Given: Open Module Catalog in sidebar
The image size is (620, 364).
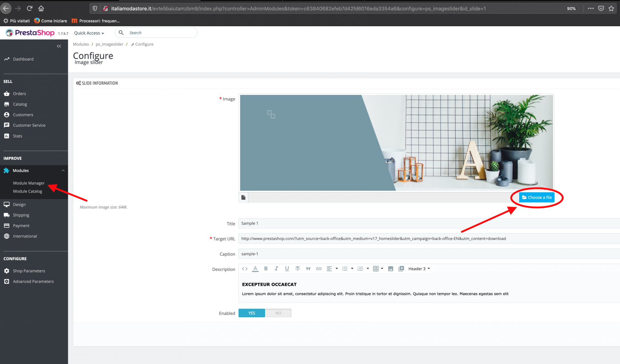Looking at the screenshot, I should pyautogui.click(x=27, y=191).
